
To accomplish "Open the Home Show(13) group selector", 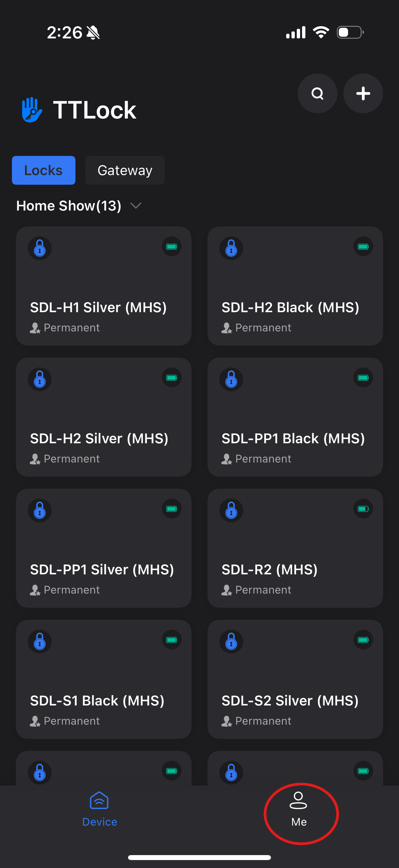I will click(x=69, y=206).
